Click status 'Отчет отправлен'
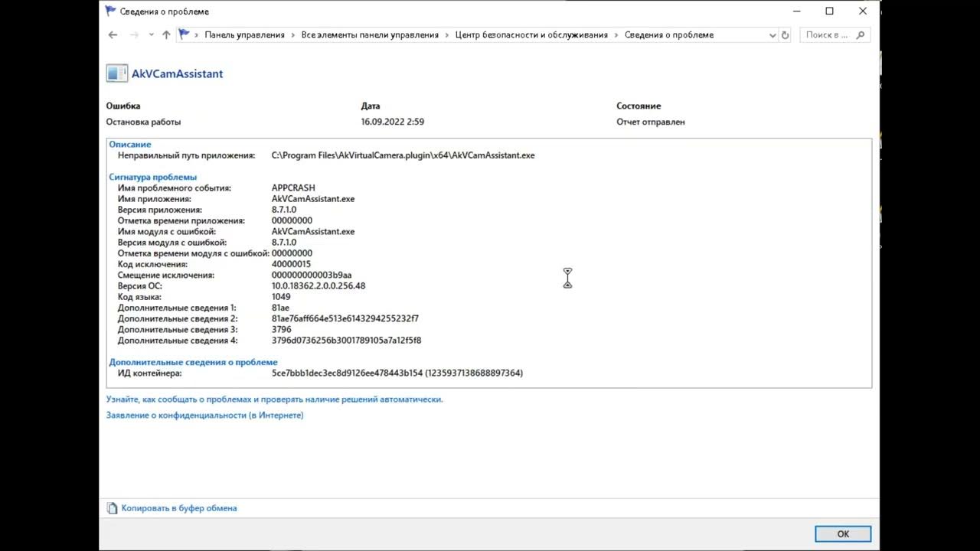The height and width of the screenshot is (551, 980). (651, 122)
